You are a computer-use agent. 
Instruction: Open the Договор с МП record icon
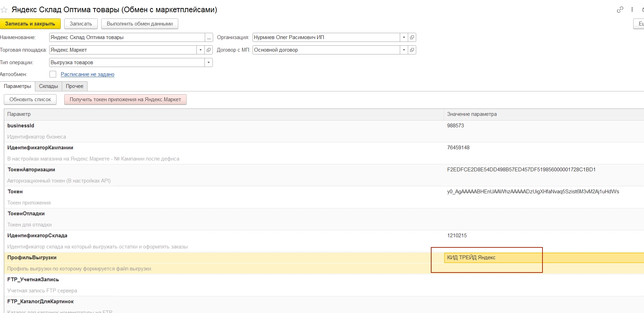(412, 50)
